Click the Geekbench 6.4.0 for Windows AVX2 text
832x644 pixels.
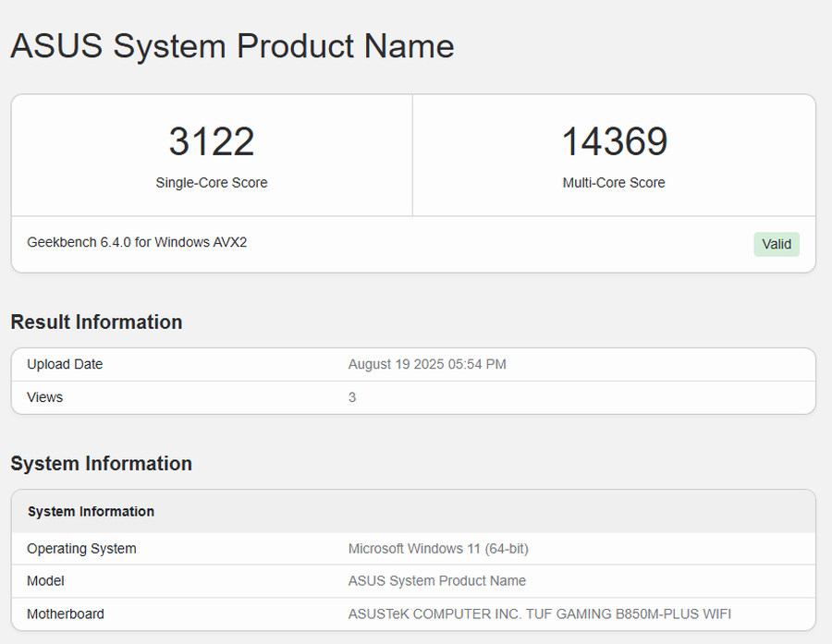(x=137, y=242)
